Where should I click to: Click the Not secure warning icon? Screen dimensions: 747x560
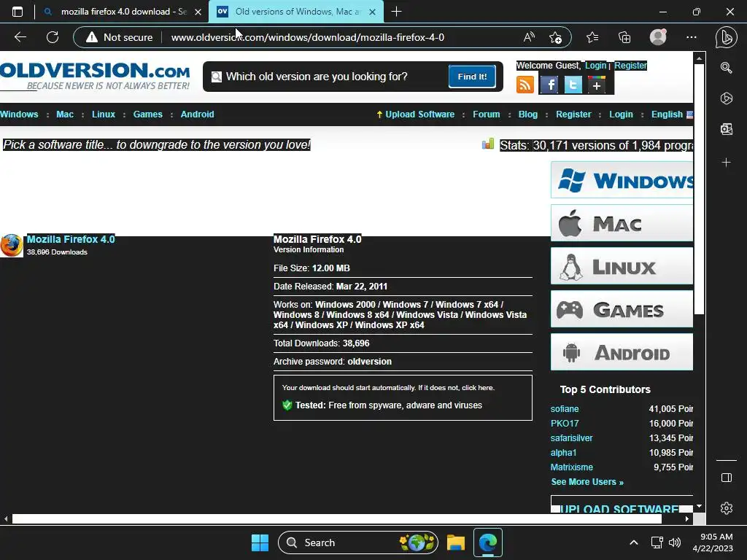point(91,37)
